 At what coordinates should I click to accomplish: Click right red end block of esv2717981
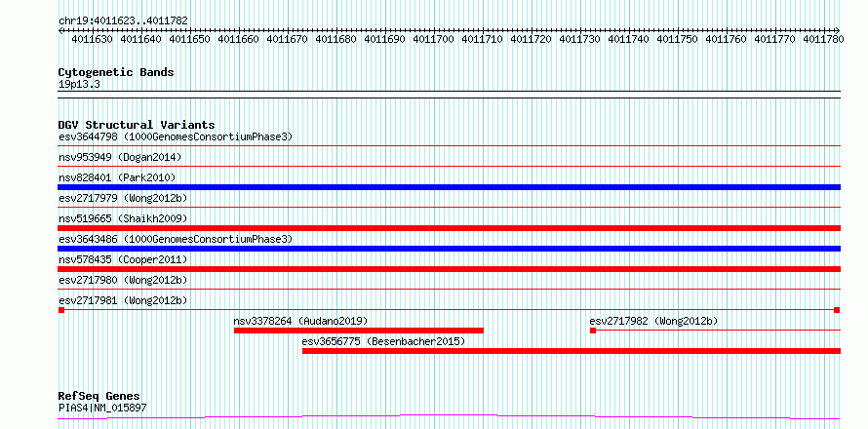coord(837,310)
